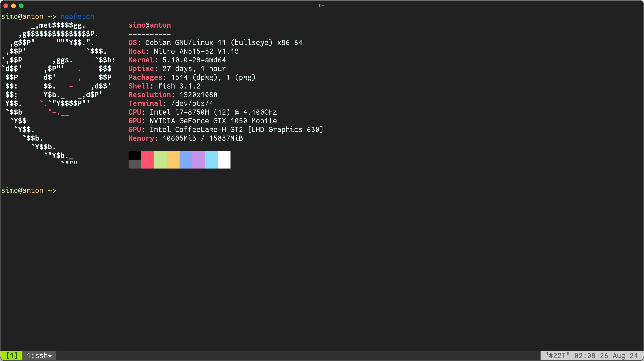
Task: Click the top line of Debian ASCII logo
Action: 58,25
